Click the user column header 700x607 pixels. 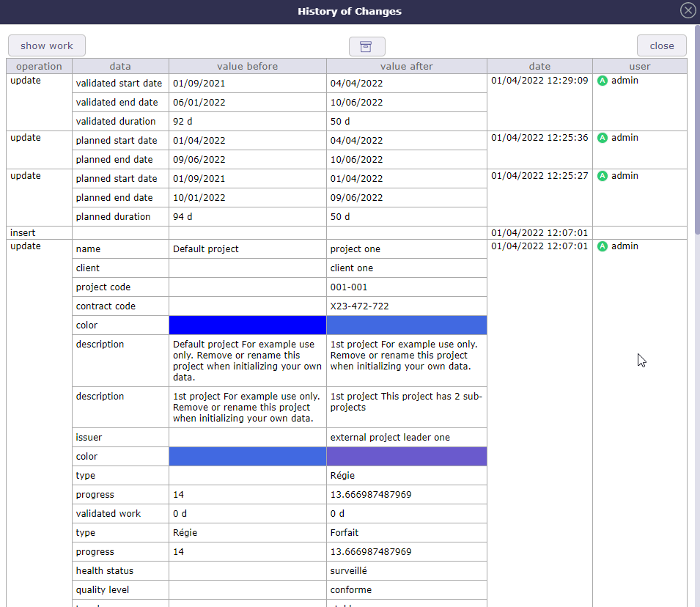[639, 66]
